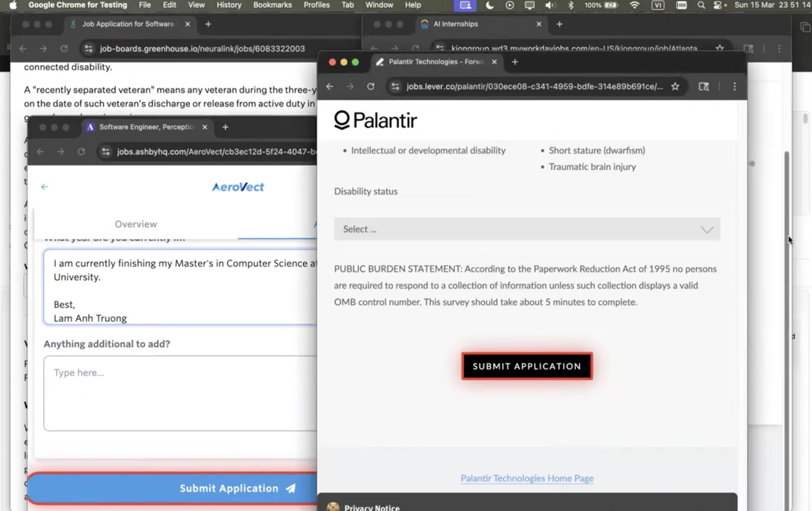Screen dimensions: 812x511
Task: Open the History menu
Action: [x=229, y=5]
